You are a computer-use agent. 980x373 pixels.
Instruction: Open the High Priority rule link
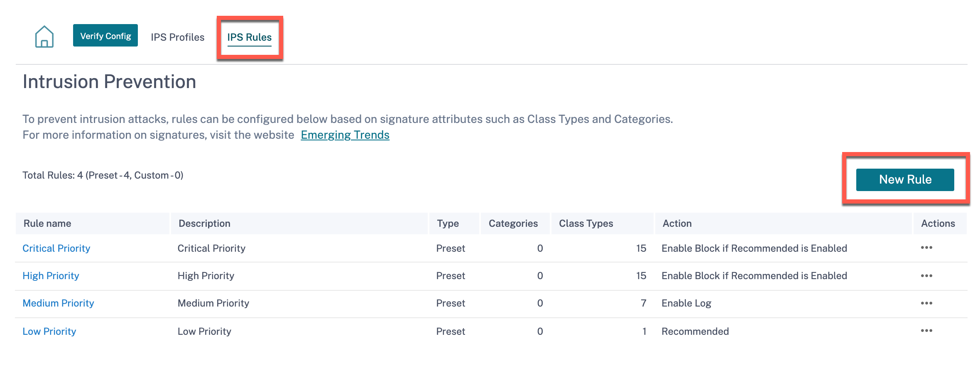(x=51, y=276)
